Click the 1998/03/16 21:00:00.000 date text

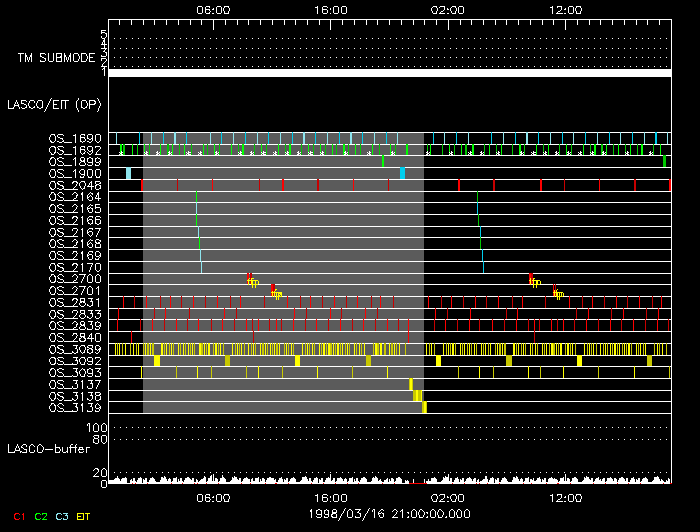pos(389,514)
